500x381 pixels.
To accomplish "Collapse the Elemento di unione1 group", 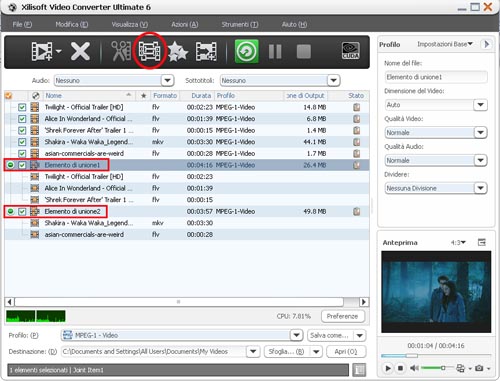I will pos(11,165).
